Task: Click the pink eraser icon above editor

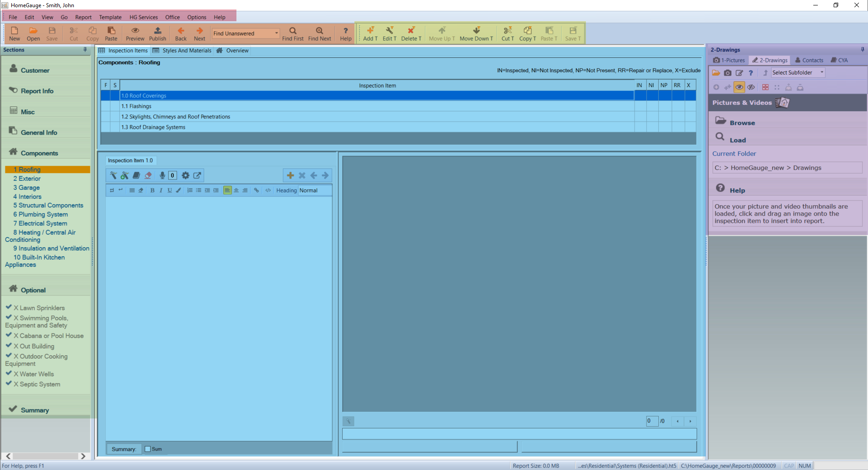Action: (x=148, y=175)
